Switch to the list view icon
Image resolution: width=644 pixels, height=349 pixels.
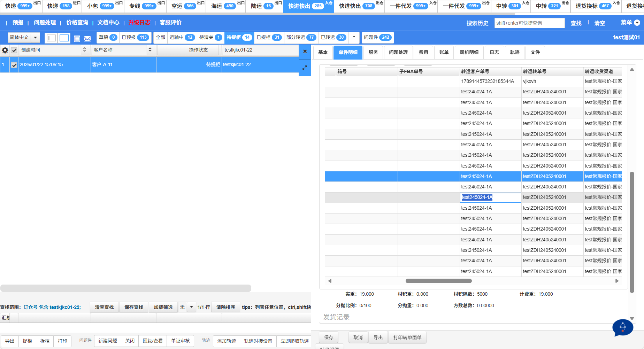pos(77,39)
